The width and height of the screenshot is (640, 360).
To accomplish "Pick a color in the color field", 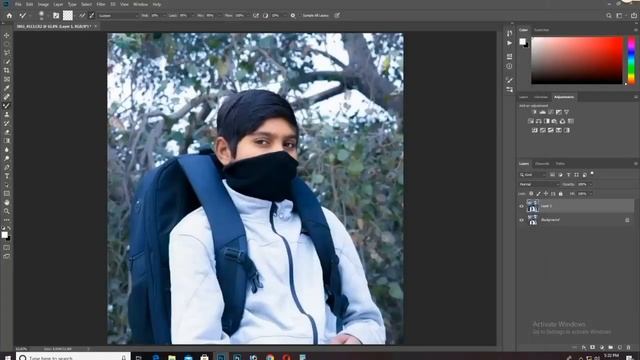I will pyautogui.click(x=577, y=60).
